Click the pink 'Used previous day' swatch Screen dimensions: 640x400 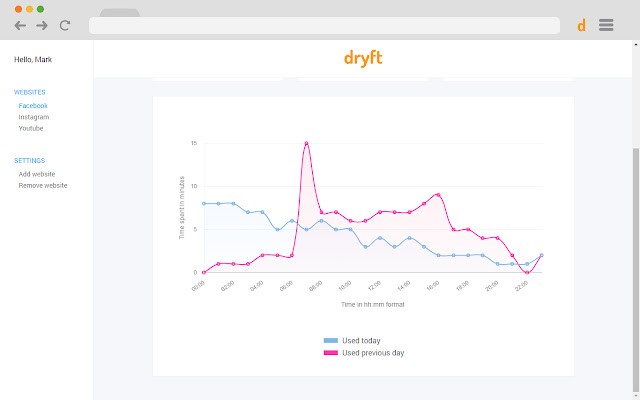[x=330, y=353]
